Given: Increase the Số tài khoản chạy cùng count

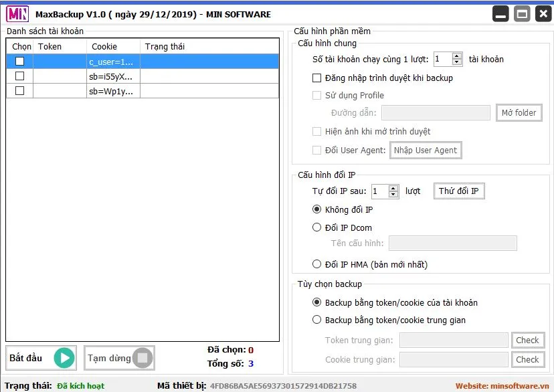Looking at the screenshot, I should coord(457,56).
